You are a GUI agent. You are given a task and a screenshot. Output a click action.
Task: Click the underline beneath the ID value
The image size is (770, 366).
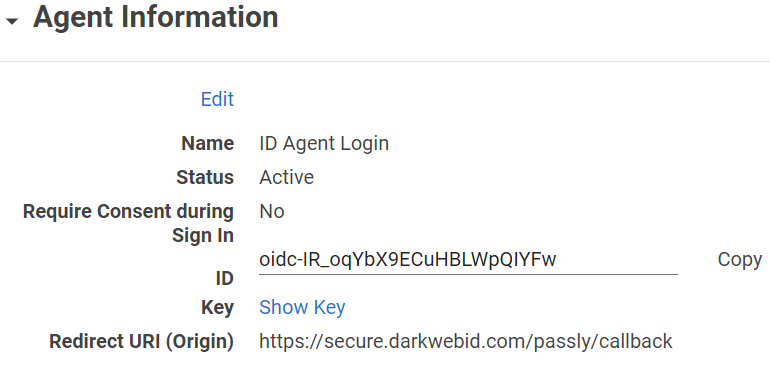468,274
